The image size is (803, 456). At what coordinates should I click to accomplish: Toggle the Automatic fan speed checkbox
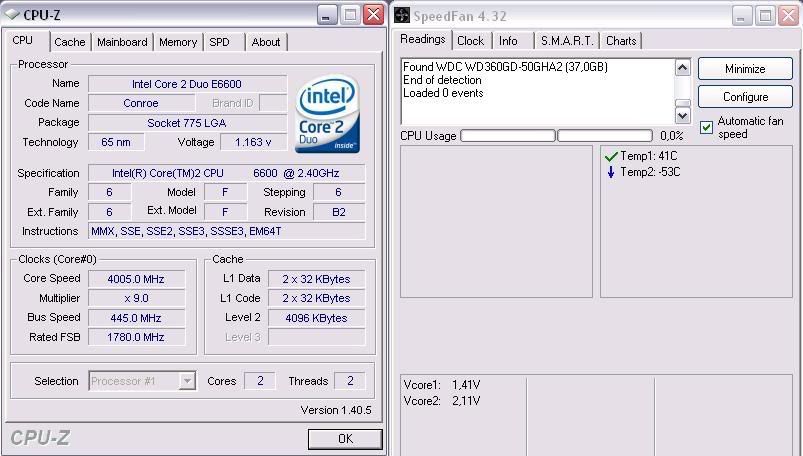[706, 128]
